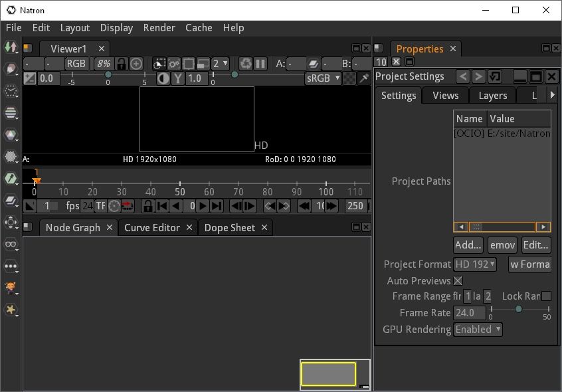Open the GPU Rendering Enabled dropdown
Viewport: 562px width, 392px height.
478,330
